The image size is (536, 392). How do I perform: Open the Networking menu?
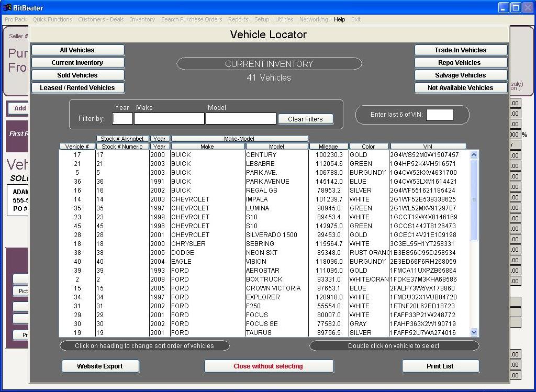pos(313,19)
